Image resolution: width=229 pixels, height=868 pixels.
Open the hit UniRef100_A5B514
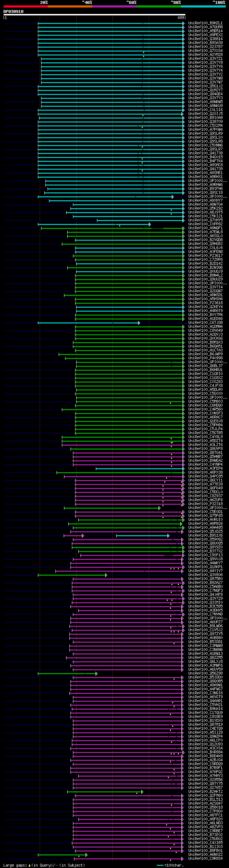click(205, 31)
